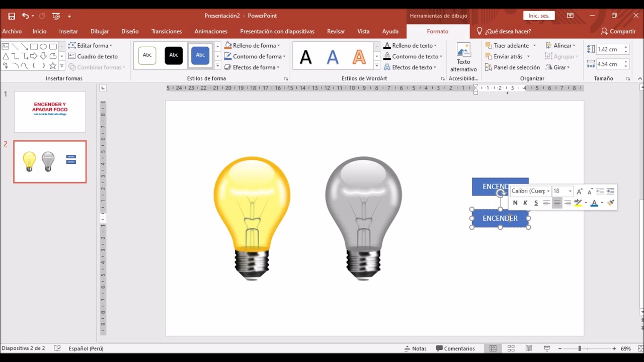
Task: Select the oval shape in shapes gallery
Action: pos(43,47)
